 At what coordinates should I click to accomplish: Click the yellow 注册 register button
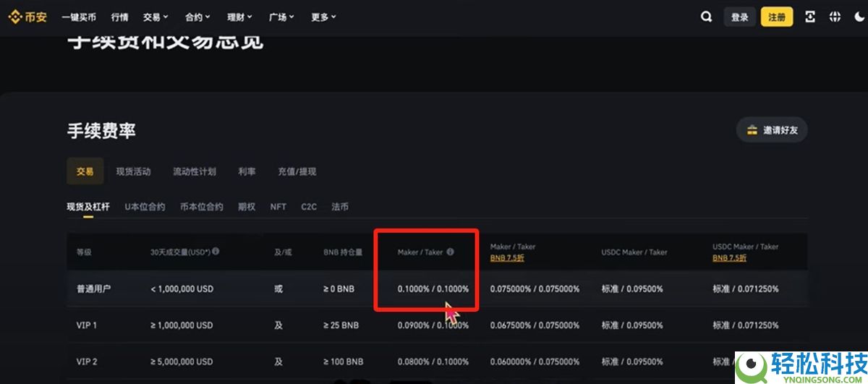tap(777, 17)
